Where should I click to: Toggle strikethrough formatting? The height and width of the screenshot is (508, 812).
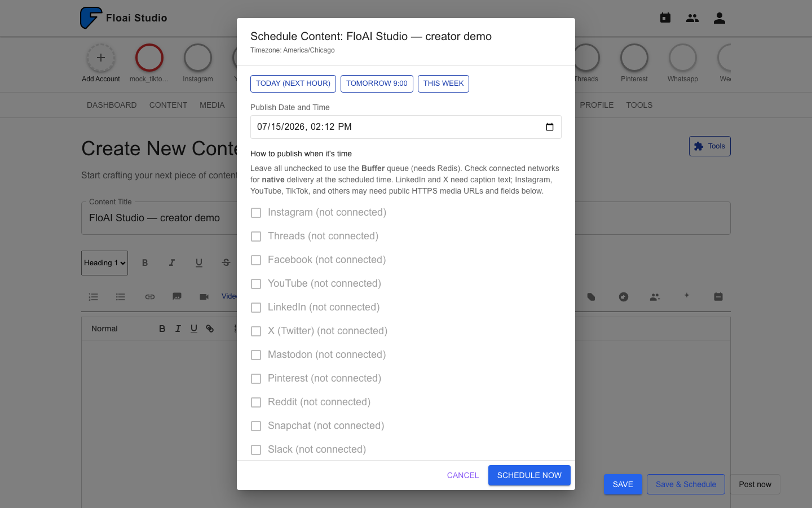pyautogui.click(x=226, y=262)
